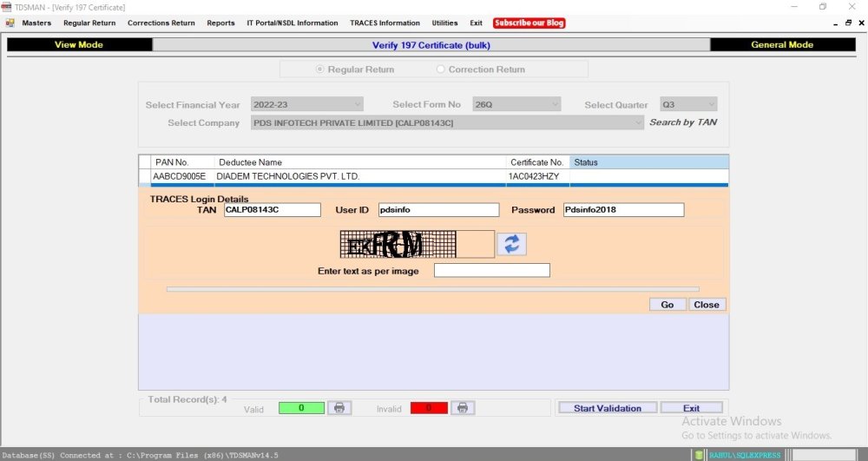Click the View Mode label
Screen dimensions: 868x461
tap(79, 45)
